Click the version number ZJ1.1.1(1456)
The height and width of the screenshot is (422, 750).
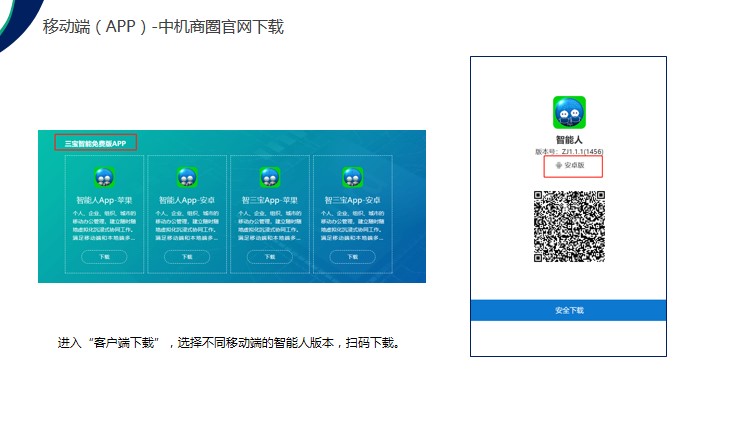pos(583,152)
